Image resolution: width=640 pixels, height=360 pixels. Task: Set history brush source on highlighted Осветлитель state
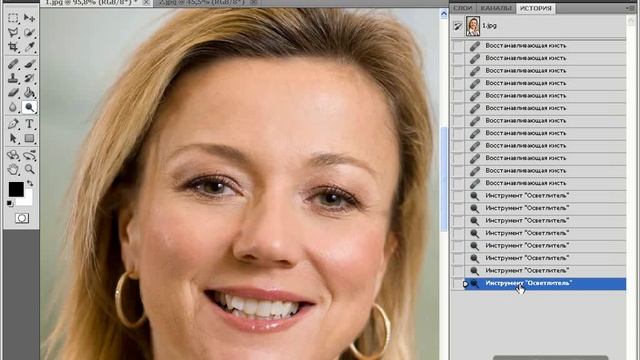(x=458, y=283)
